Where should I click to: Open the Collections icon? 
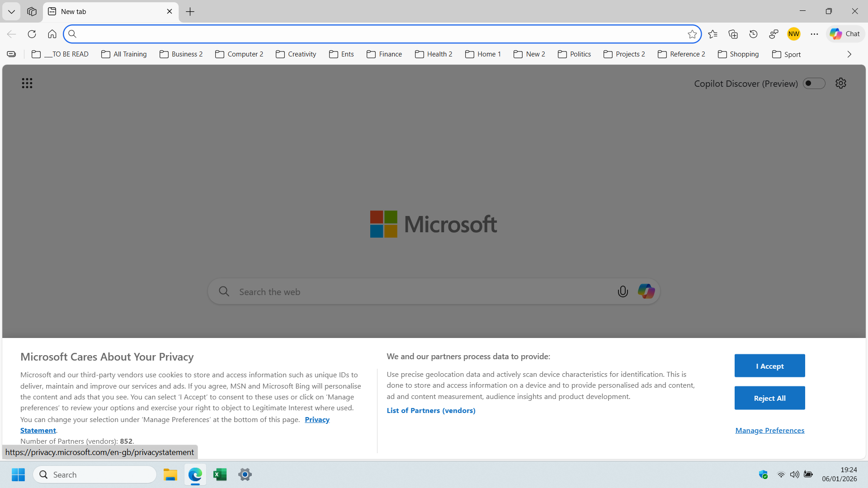coord(733,34)
